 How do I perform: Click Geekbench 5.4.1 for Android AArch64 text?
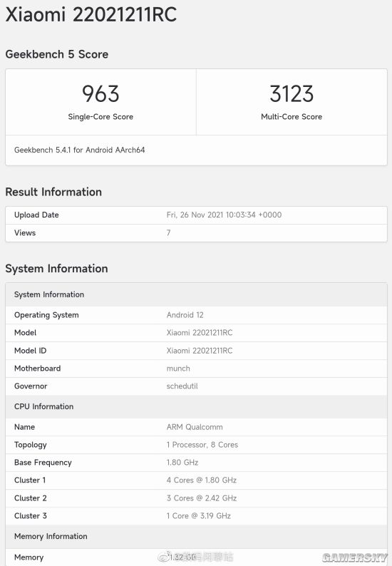pos(79,150)
